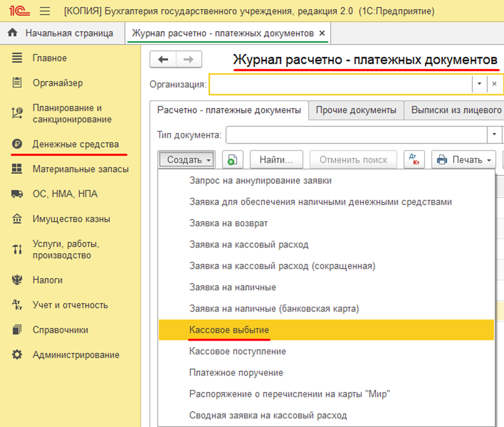Click into the Тип документа input field
Screen dimensions: 504x427
click(357, 134)
